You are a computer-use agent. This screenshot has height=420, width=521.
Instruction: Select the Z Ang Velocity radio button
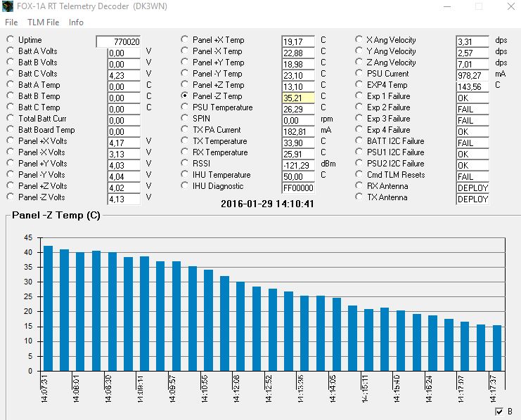coord(359,62)
